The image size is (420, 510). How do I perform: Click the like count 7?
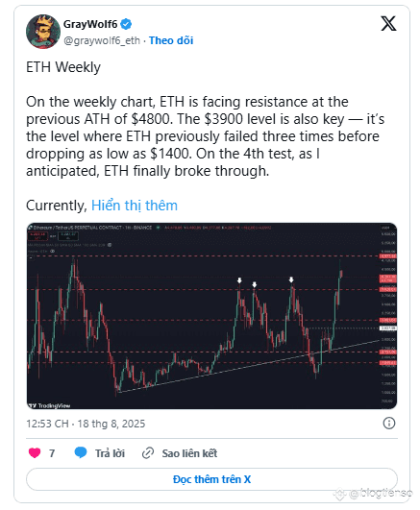(x=52, y=453)
